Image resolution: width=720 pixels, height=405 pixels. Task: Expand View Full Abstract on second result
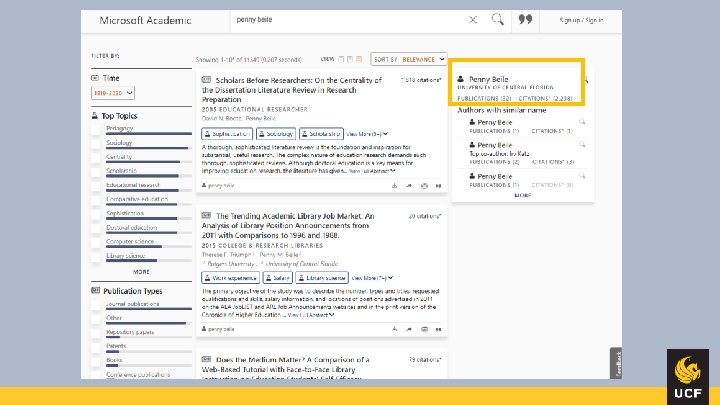(311, 315)
